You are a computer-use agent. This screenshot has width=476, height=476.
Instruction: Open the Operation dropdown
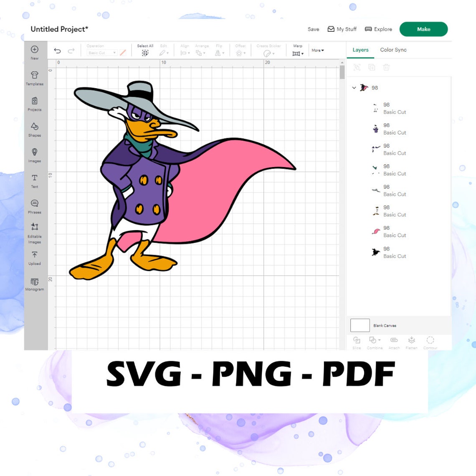click(x=100, y=53)
